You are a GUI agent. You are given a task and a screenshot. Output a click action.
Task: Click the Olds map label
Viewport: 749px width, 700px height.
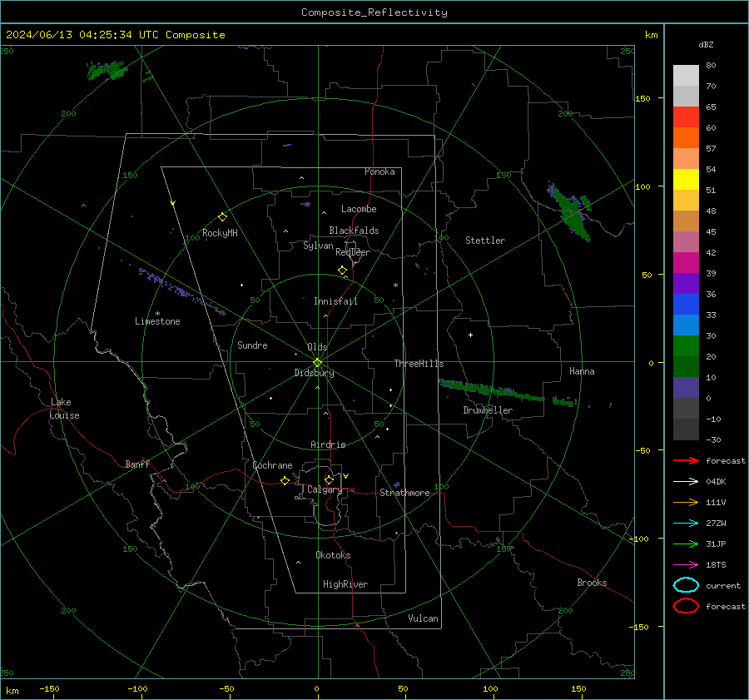point(317,347)
